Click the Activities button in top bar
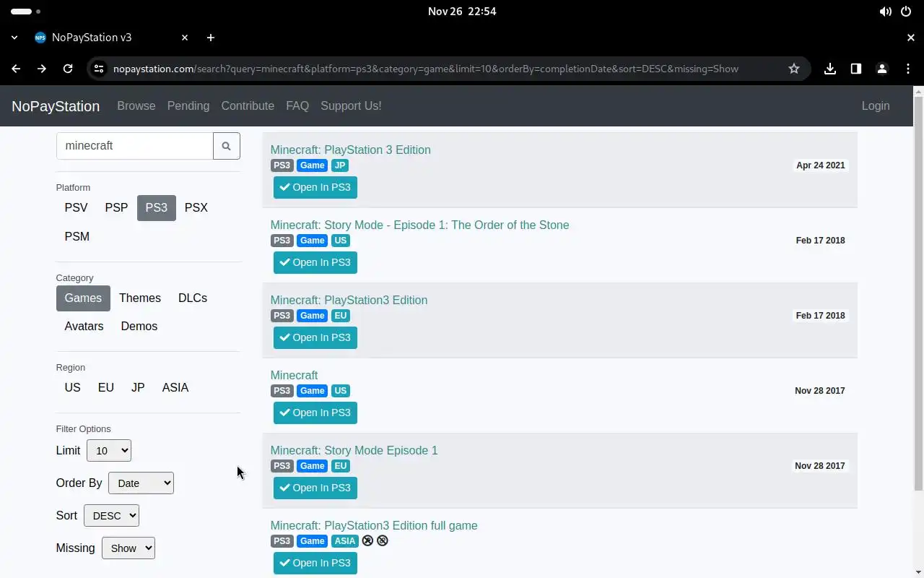924x578 pixels. coord(25,12)
